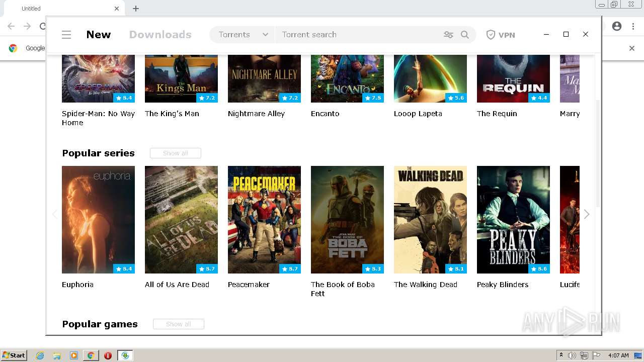Open the hamburger menu in the torrent app
644x362 pixels.
click(66, 35)
